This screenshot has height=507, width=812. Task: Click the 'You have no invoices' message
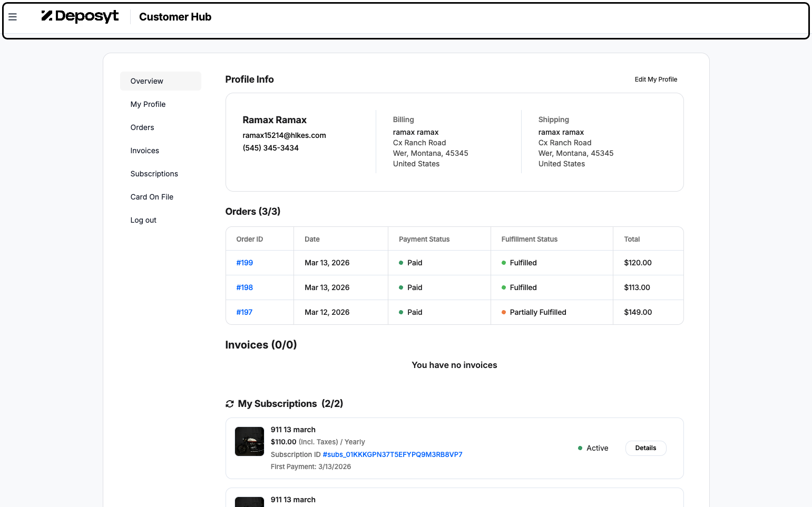pos(454,365)
